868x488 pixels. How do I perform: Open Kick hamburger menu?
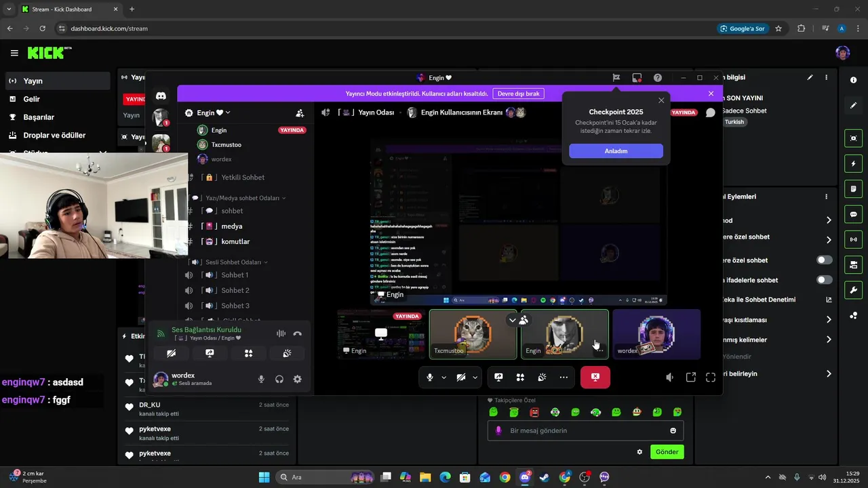coord(14,53)
